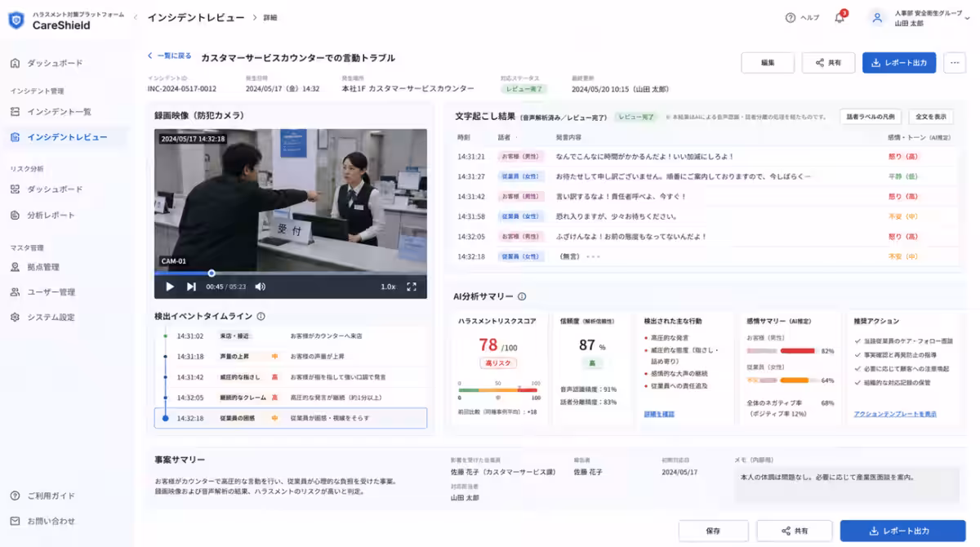Click info icon next to AI分析サマリー
The image size is (980, 547).
pyautogui.click(x=522, y=296)
